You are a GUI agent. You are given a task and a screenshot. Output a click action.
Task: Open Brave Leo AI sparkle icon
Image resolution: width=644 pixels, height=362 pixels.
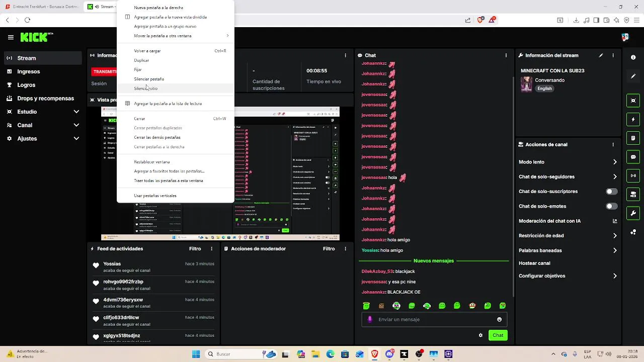616,20
